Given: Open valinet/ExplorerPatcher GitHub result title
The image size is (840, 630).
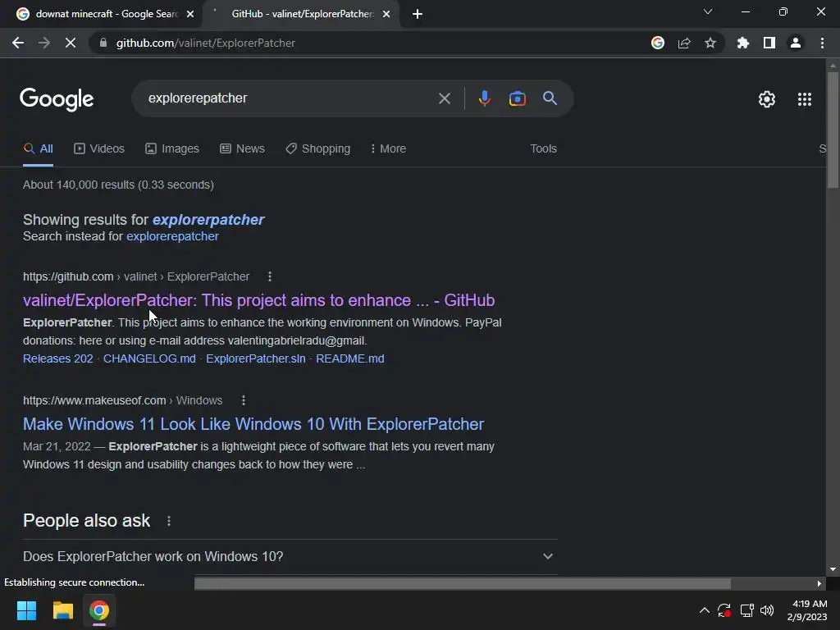Looking at the screenshot, I should tap(258, 300).
